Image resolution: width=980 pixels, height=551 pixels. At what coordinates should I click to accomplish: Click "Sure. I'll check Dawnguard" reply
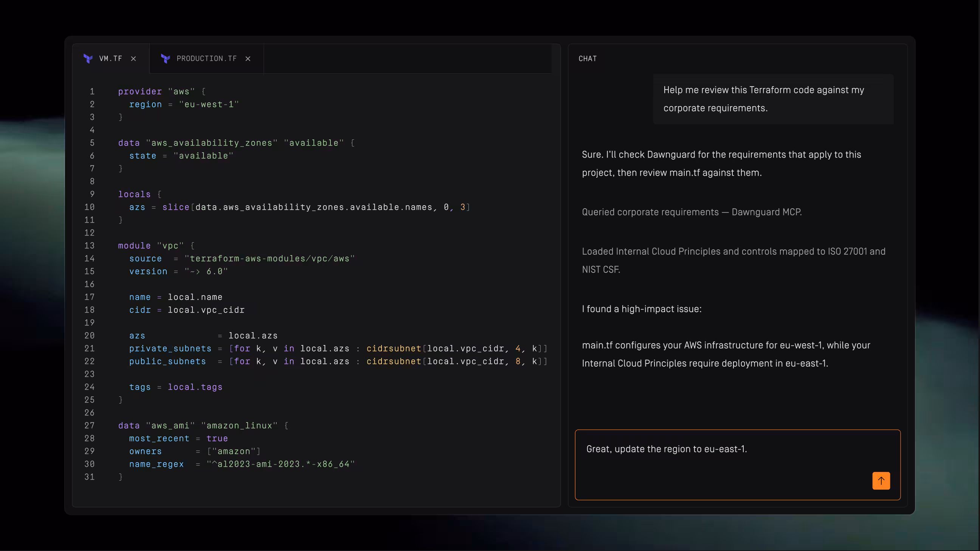721,164
